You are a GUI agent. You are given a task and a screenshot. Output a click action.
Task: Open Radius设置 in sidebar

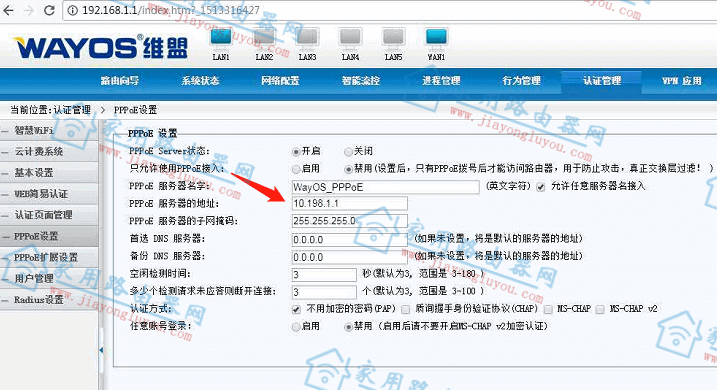[x=49, y=300]
